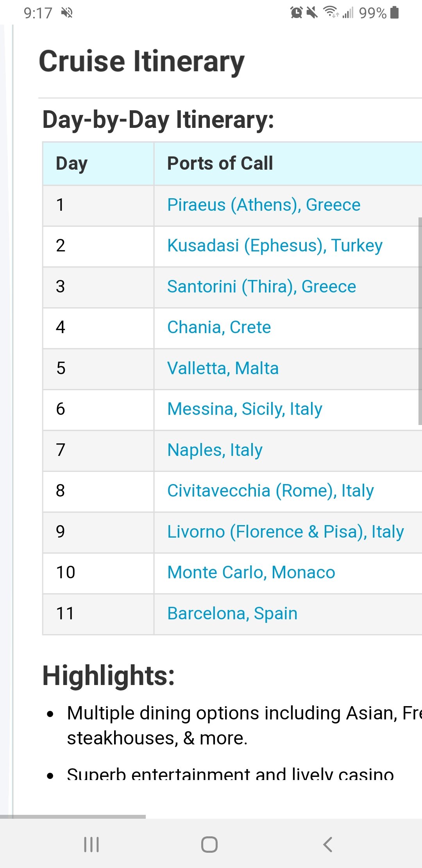Viewport: 422px width, 868px height.
Task: Tap the Android home navigation icon
Action: click(x=209, y=845)
